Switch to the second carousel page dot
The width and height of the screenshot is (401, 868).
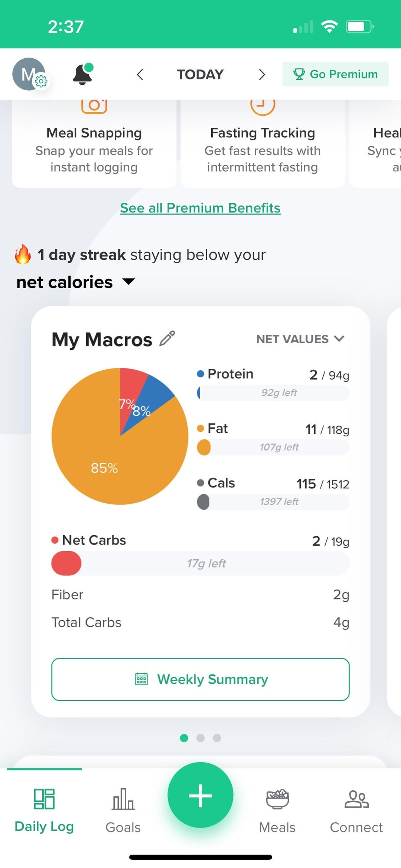coord(200,738)
